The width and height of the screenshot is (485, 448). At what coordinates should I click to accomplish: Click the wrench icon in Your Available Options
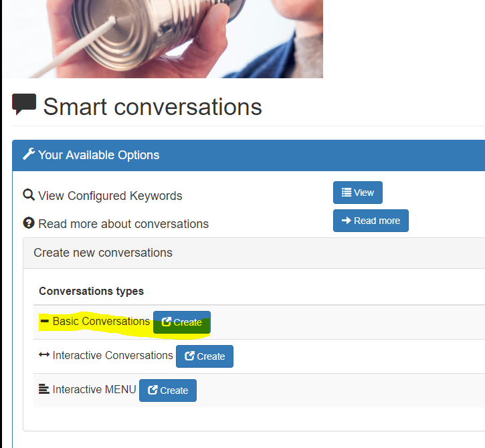point(29,154)
